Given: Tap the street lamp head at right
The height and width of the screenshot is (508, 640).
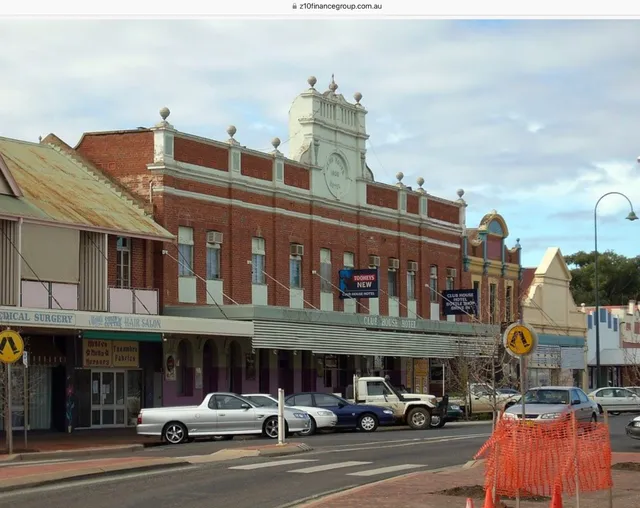Looking at the screenshot, I should click(x=631, y=214).
